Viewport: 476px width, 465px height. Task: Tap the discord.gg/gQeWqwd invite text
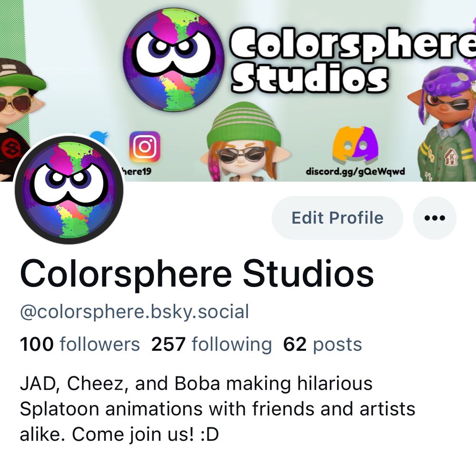355,171
